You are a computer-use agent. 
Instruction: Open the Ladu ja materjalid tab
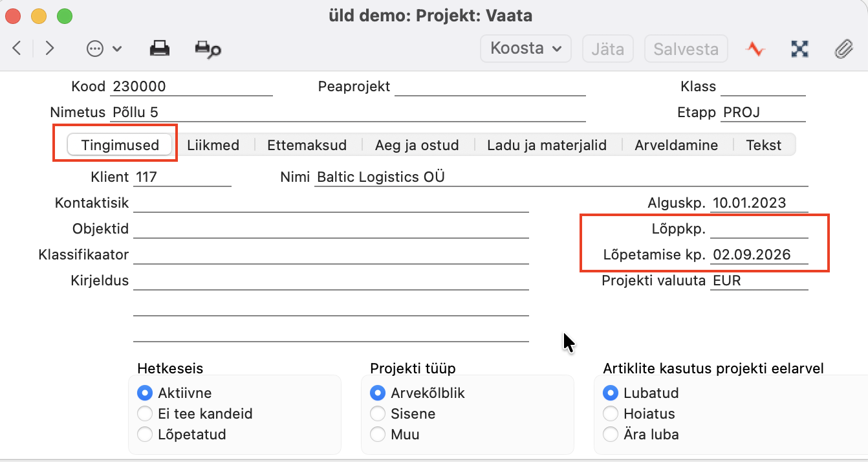tap(547, 145)
